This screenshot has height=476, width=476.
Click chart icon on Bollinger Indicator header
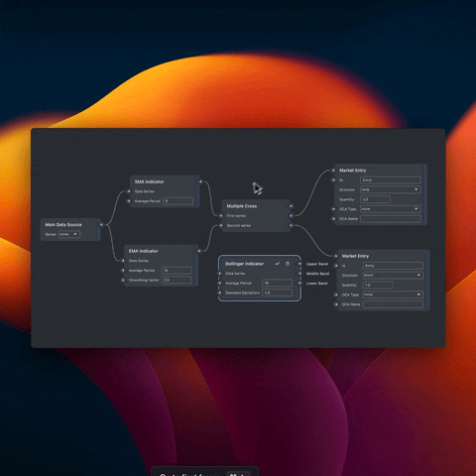[x=278, y=264]
